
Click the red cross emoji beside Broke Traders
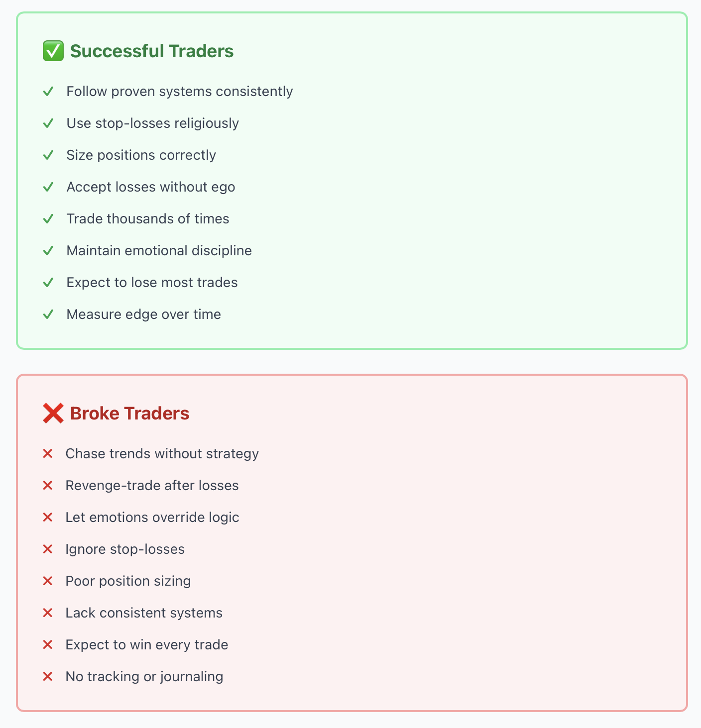(53, 414)
